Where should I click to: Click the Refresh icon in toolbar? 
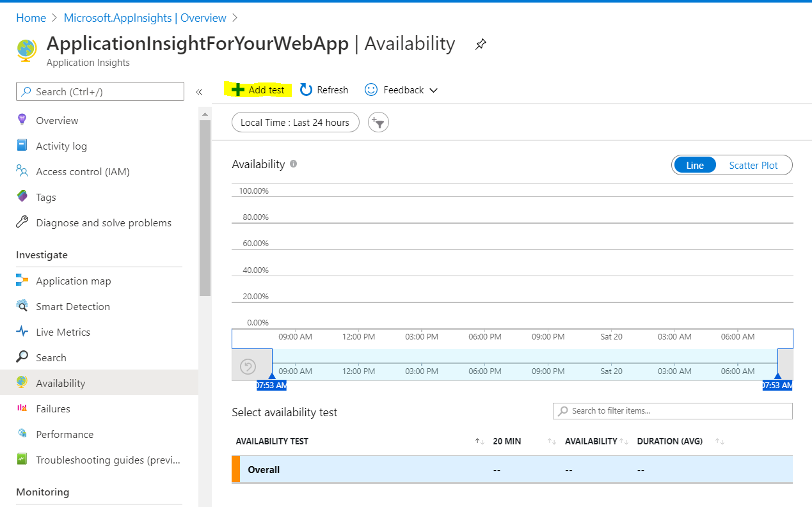[x=306, y=90]
